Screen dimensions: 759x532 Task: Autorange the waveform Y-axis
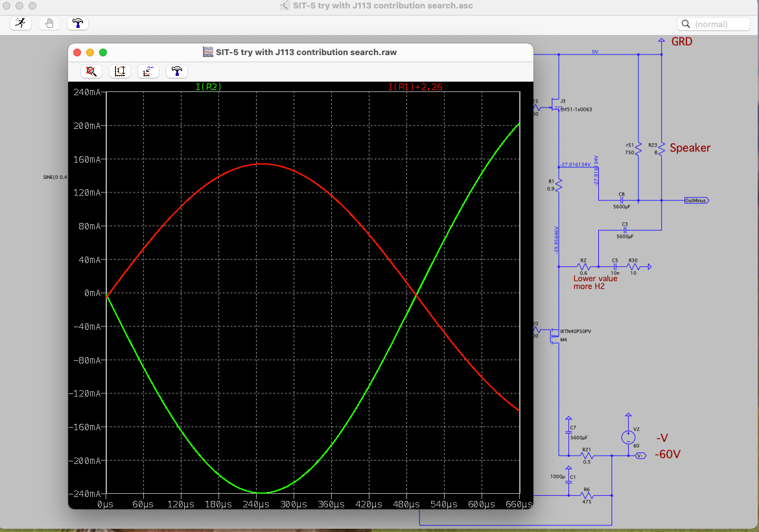[119, 71]
